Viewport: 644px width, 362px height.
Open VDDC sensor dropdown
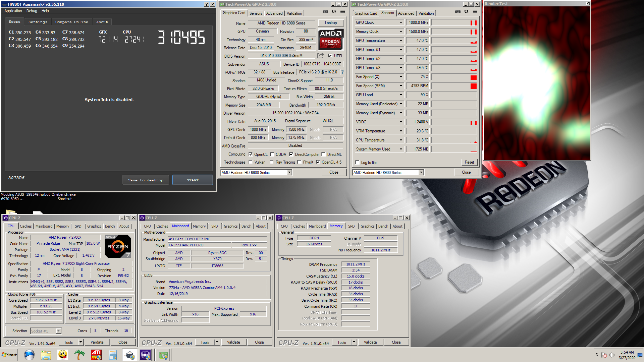pyautogui.click(x=400, y=122)
